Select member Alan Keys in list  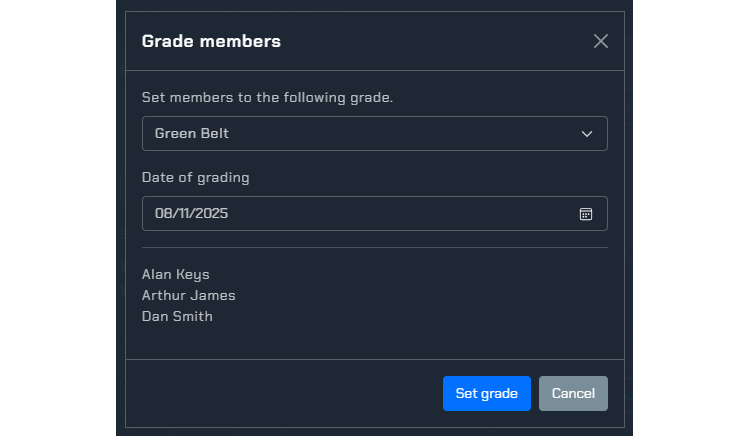click(176, 275)
